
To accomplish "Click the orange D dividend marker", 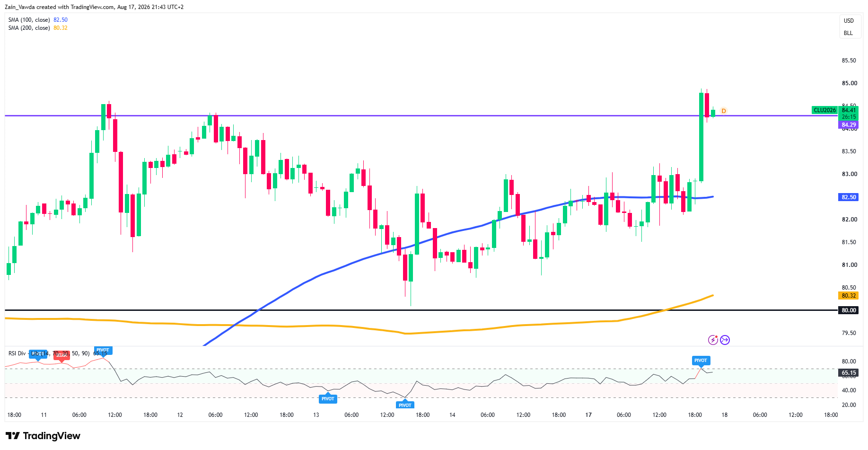I will tap(724, 111).
